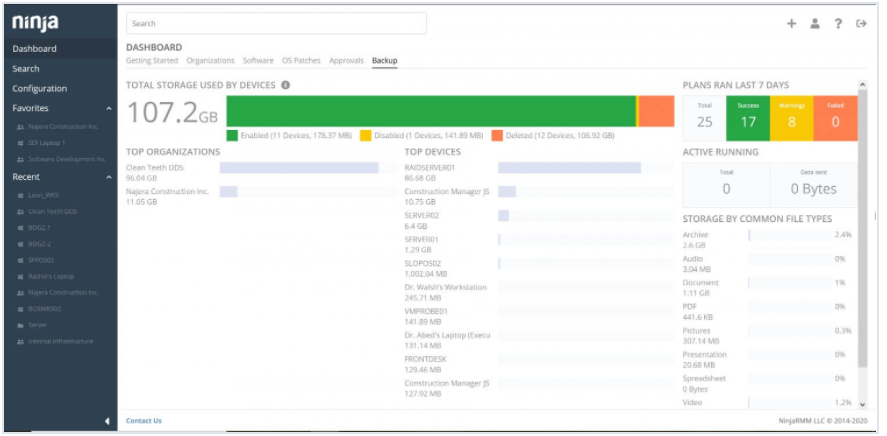Click the Contact Us link
887x436 pixels.
pos(144,421)
